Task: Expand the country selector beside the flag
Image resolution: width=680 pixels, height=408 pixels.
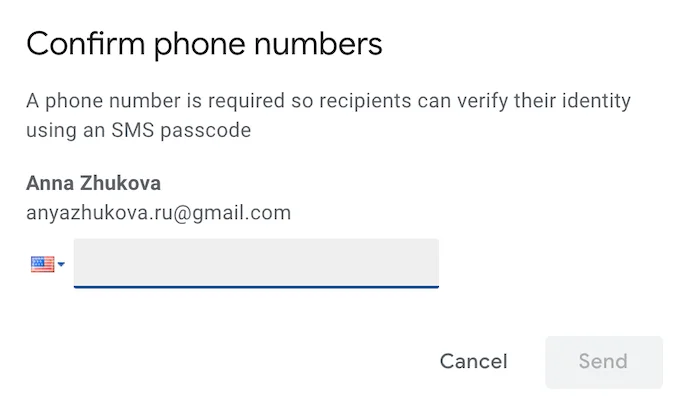Action: pyautogui.click(x=61, y=265)
